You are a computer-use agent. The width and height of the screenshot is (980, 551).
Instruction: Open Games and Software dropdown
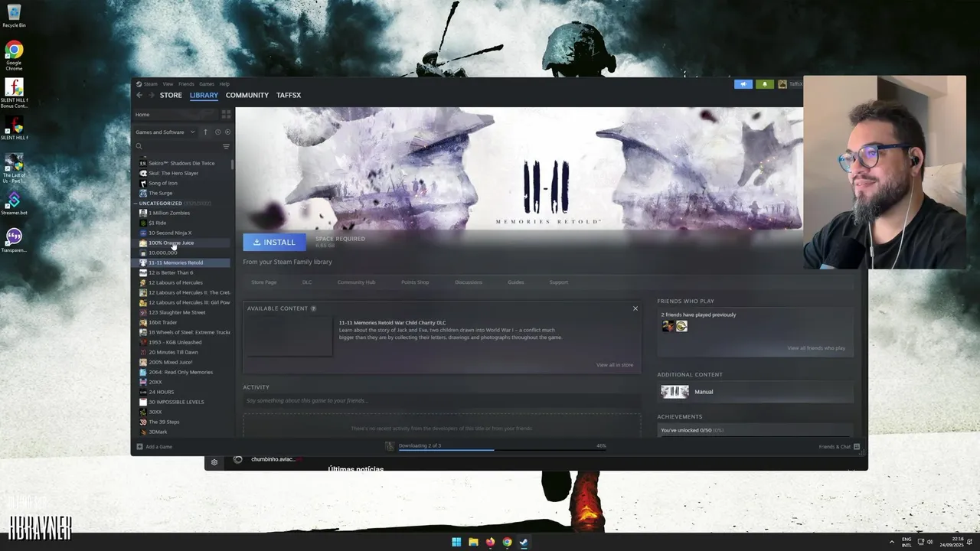pos(165,132)
